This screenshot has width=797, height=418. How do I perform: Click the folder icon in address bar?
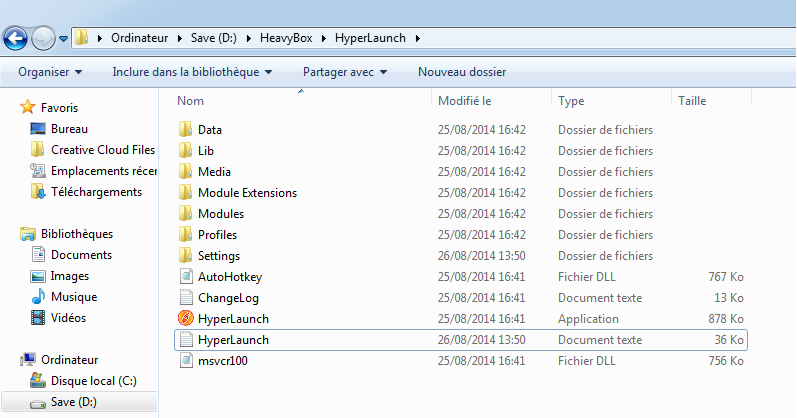click(81, 38)
